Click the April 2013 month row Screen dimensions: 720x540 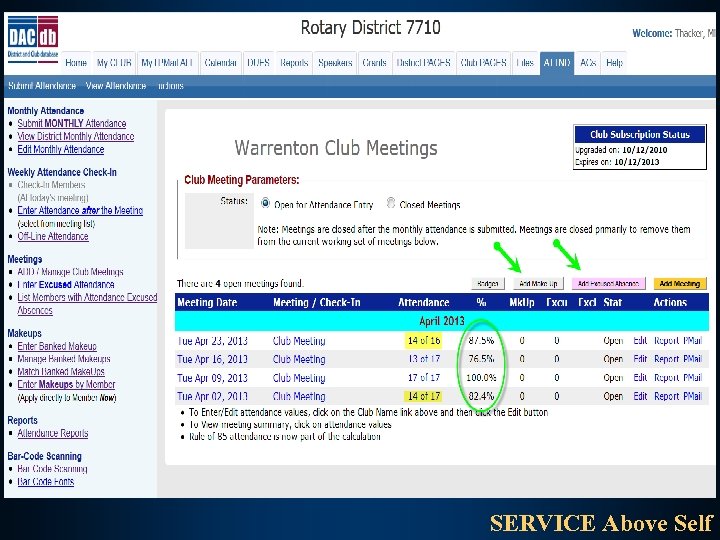tap(442, 321)
